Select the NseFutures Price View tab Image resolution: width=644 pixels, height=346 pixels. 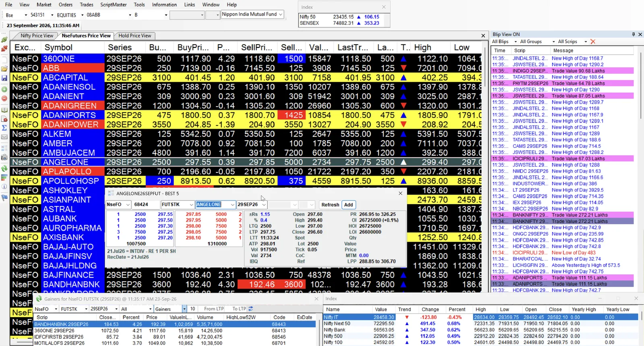tap(86, 36)
